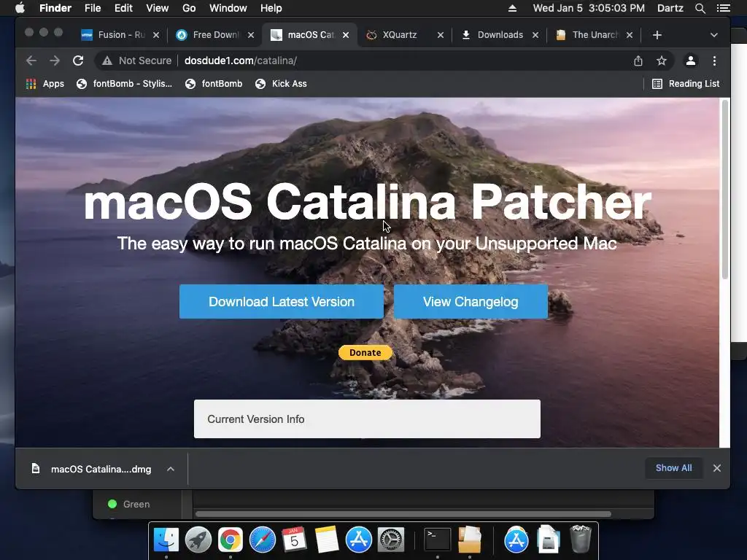Open the Apple menu
This screenshot has width=747, height=560.
pyautogui.click(x=20, y=8)
